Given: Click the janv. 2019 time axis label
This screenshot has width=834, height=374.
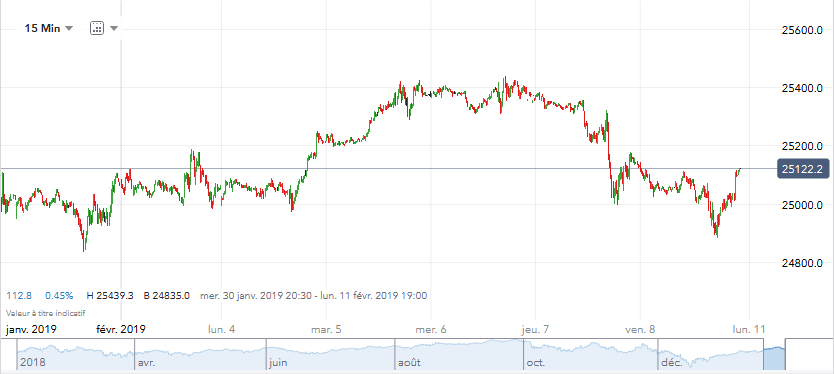Looking at the screenshot, I should click(31, 329).
